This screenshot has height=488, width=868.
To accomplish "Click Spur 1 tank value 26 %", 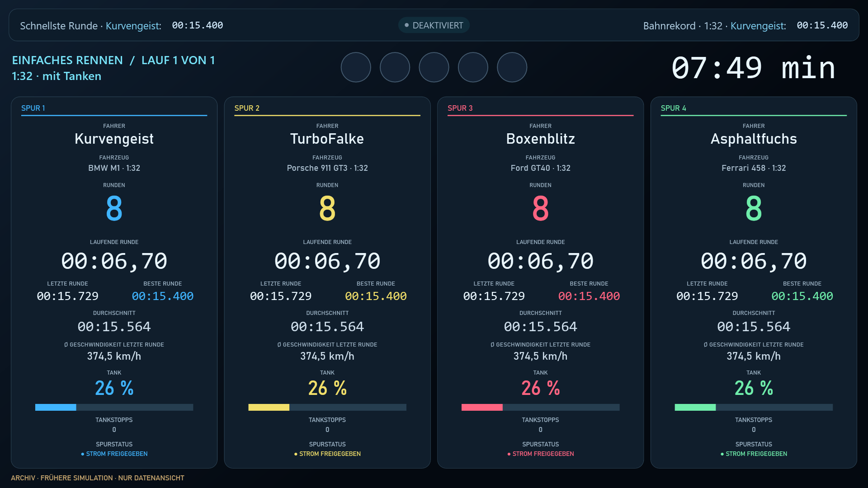I will pos(114,388).
